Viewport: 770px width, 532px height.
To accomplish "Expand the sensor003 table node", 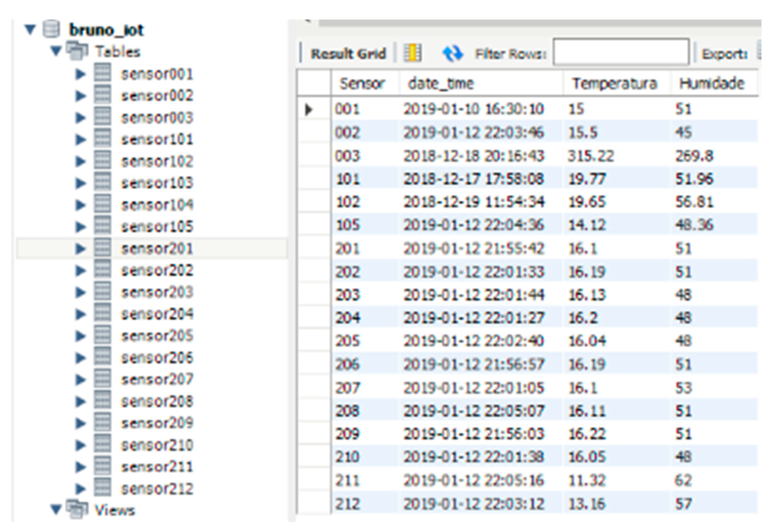I will coord(80,117).
